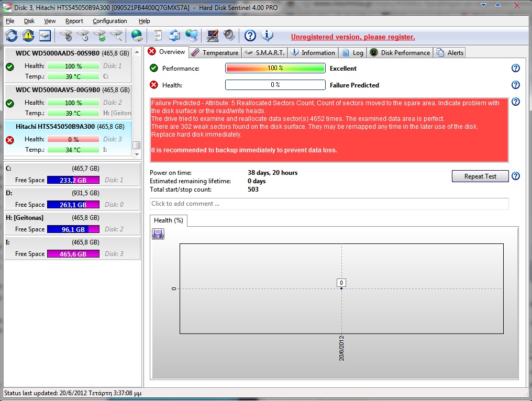Open the Information tab

click(313, 52)
